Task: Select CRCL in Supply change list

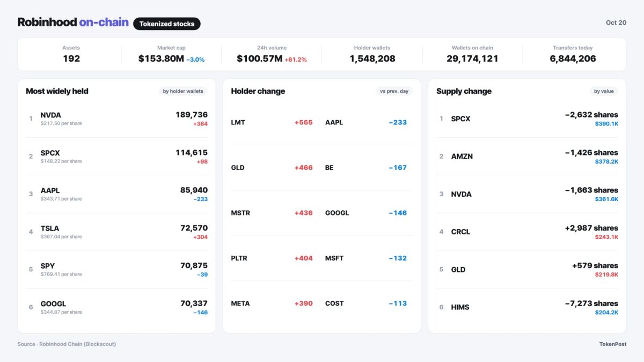Action: tap(460, 232)
